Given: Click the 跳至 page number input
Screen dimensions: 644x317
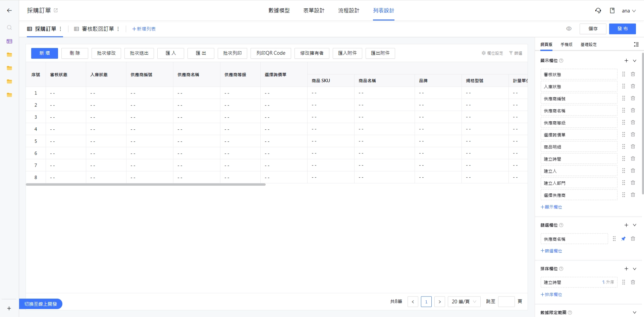Looking at the screenshot, I should (506, 302).
